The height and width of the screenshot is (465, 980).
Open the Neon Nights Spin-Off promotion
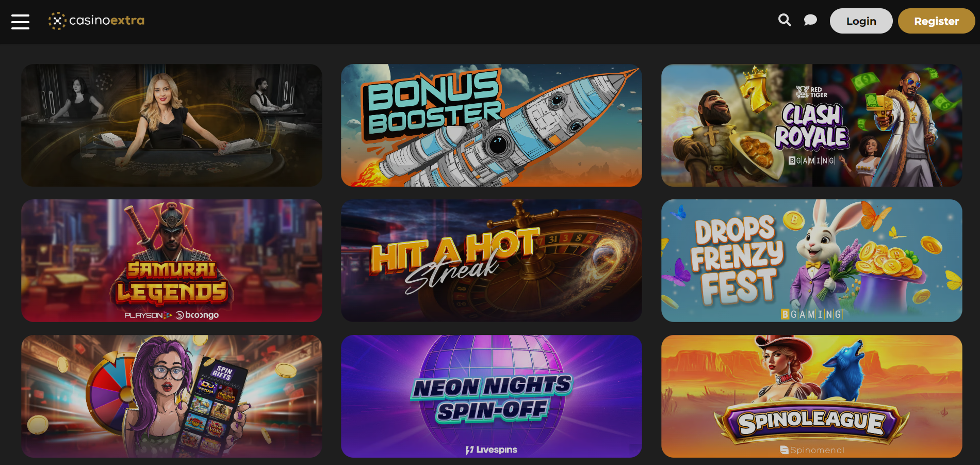492,396
